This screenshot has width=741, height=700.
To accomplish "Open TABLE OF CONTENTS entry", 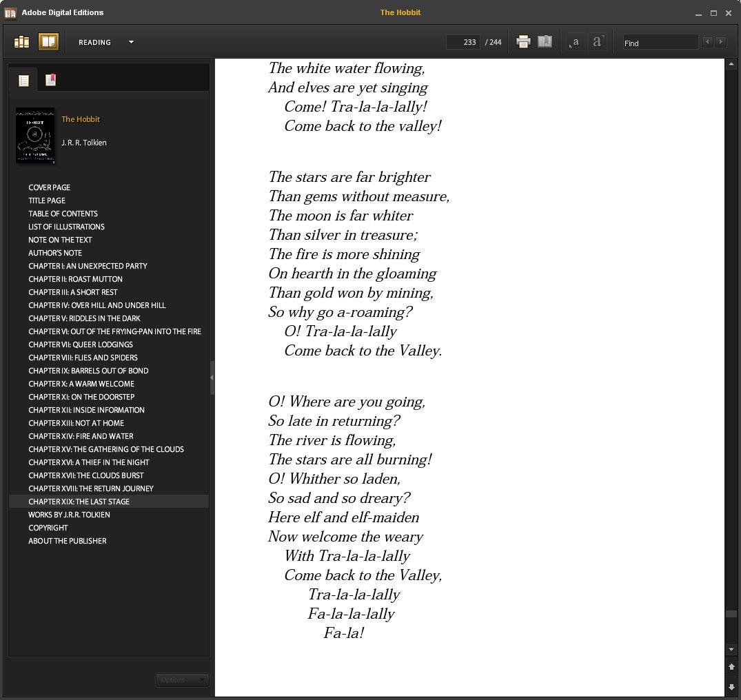I will point(63,214).
